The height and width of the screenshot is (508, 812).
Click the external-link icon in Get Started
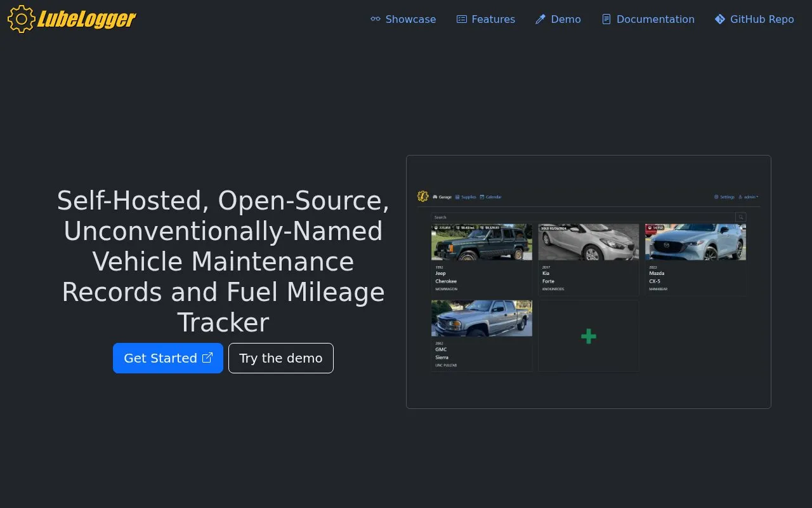click(207, 358)
